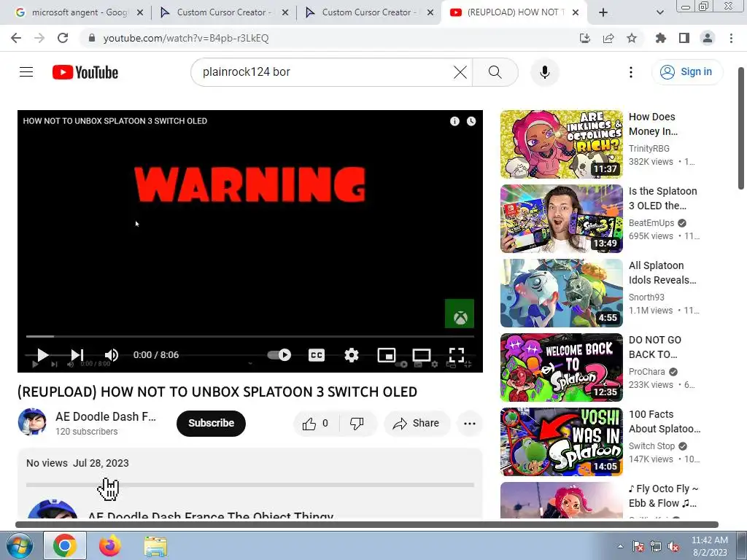Click the search magnifier button
This screenshot has width=747, height=560.
[495, 72]
